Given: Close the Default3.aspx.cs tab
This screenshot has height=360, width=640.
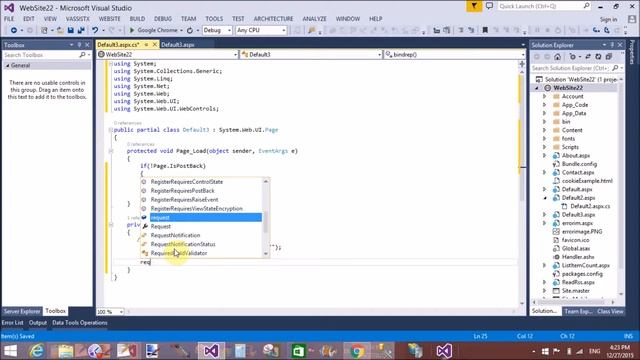Looking at the screenshot, I should [155, 45].
